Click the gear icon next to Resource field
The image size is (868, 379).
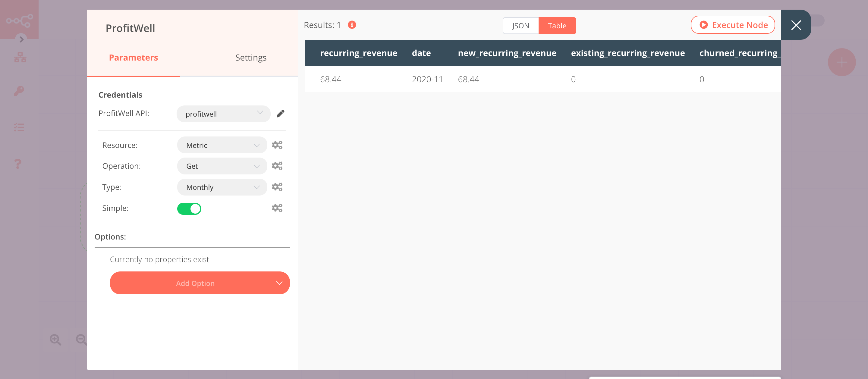tap(277, 145)
